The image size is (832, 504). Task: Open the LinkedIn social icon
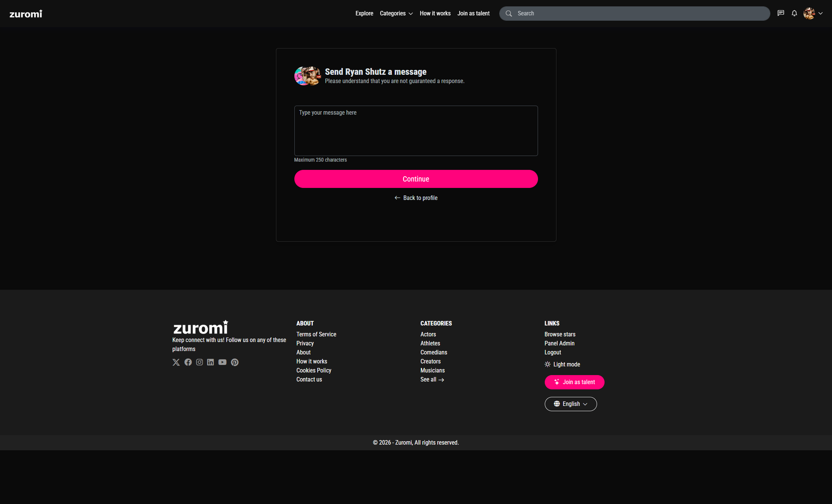211,362
